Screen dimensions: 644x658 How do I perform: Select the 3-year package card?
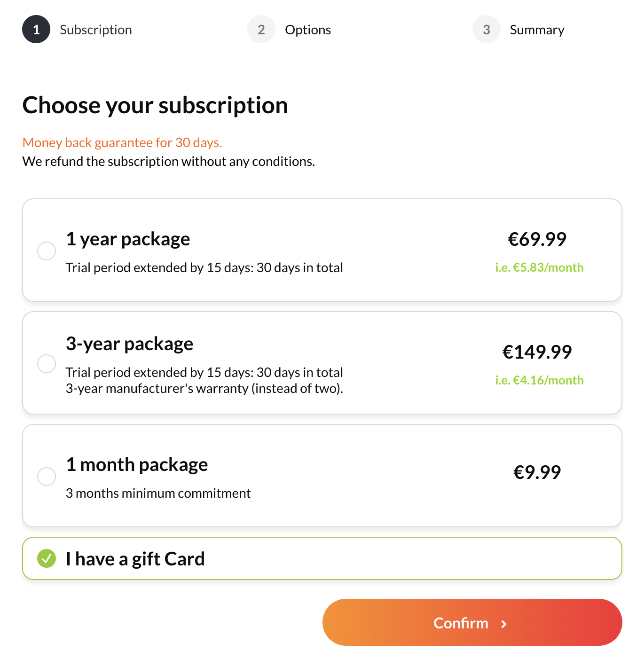point(322,363)
